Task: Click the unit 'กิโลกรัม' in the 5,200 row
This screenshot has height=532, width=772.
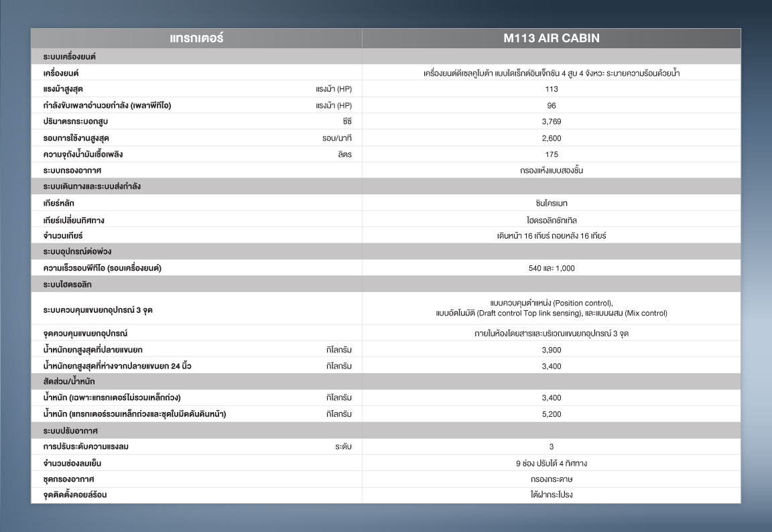Action: (338, 414)
